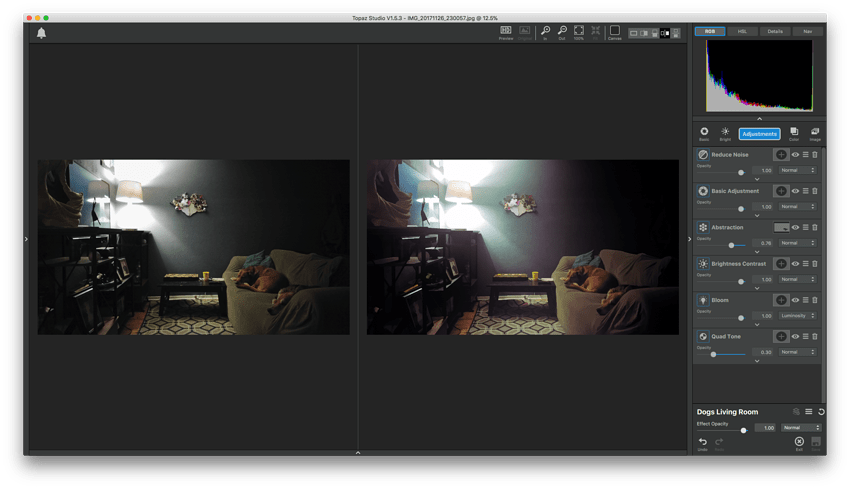Set view to 100% zoom
The width and height of the screenshot is (850, 489).
pyautogui.click(x=579, y=32)
